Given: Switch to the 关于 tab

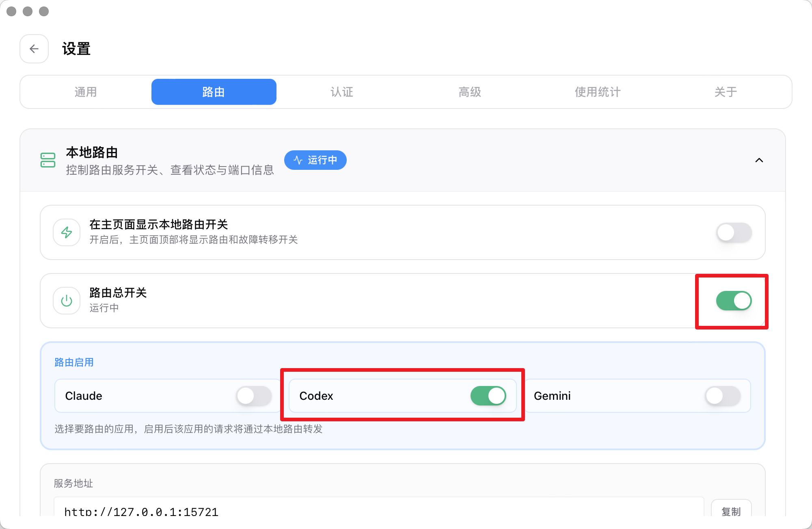Looking at the screenshot, I should coord(726,92).
